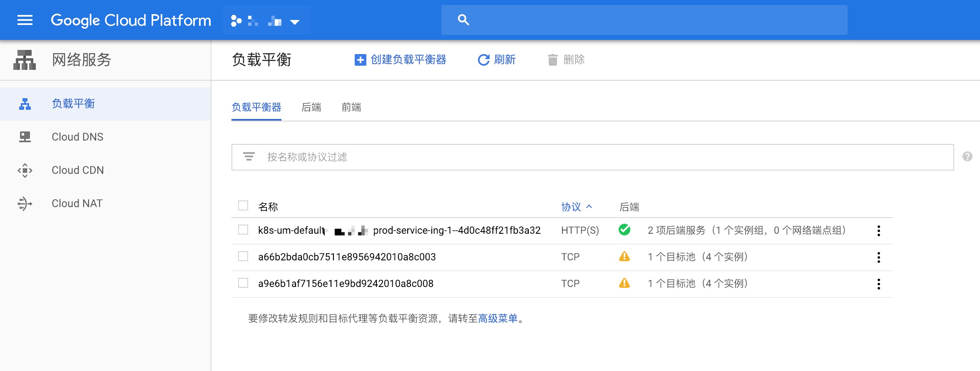Click 刷新 refresh button
This screenshot has width=980, height=371.
[x=497, y=60]
